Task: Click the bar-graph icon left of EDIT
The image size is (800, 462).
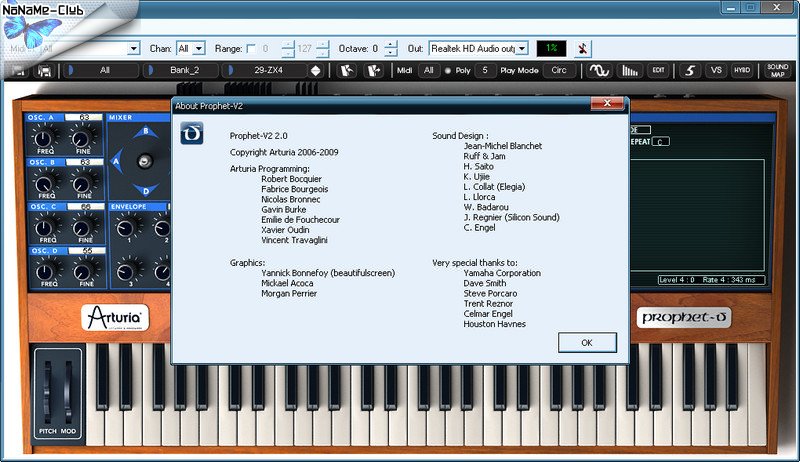Action: [630, 71]
